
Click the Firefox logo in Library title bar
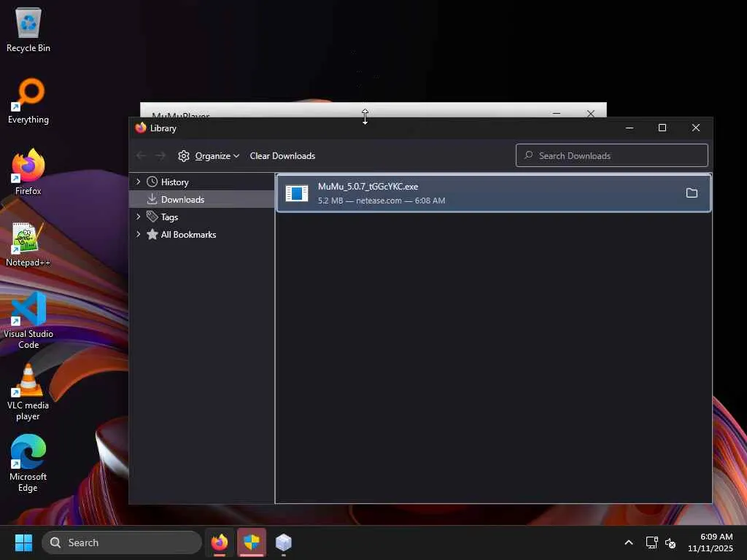(x=141, y=128)
